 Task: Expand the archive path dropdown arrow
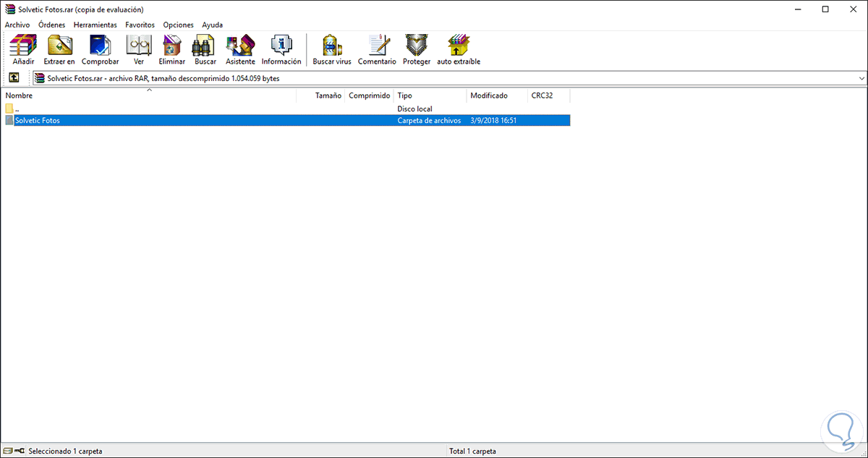tap(861, 78)
